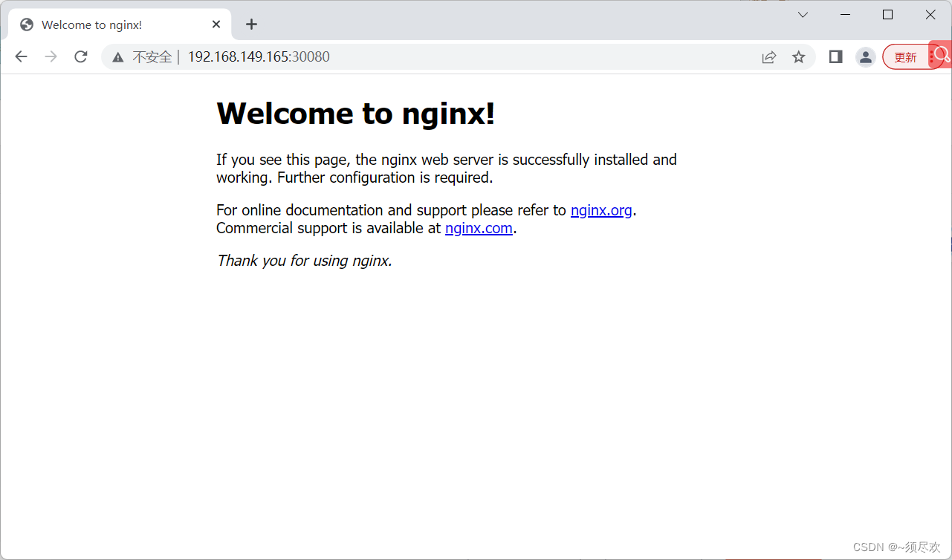The width and height of the screenshot is (952, 560).
Task: Open the side panel icon
Action: [835, 56]
